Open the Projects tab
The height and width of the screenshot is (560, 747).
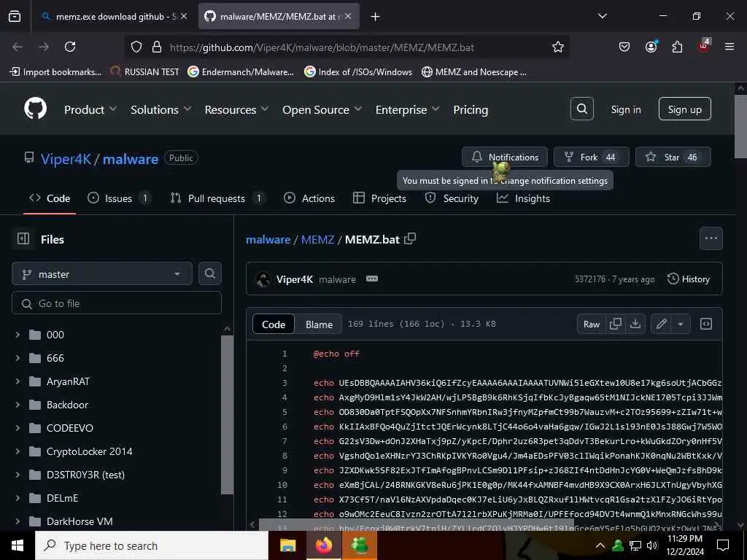(379, 198)
